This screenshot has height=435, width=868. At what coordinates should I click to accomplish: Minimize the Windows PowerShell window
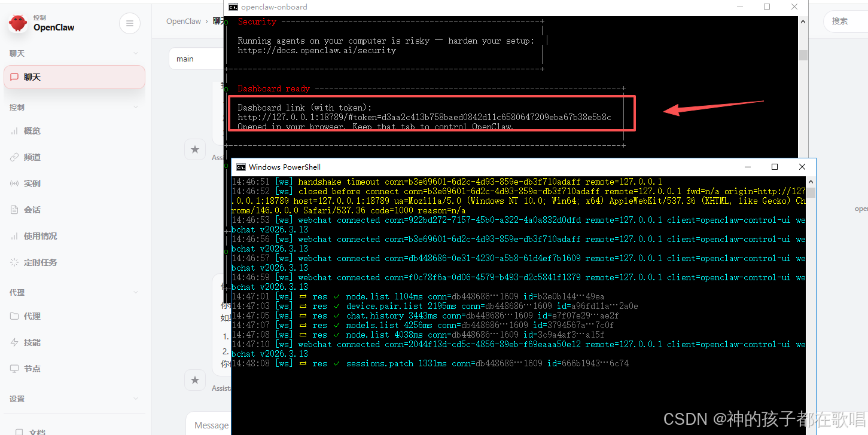[747, 167]
